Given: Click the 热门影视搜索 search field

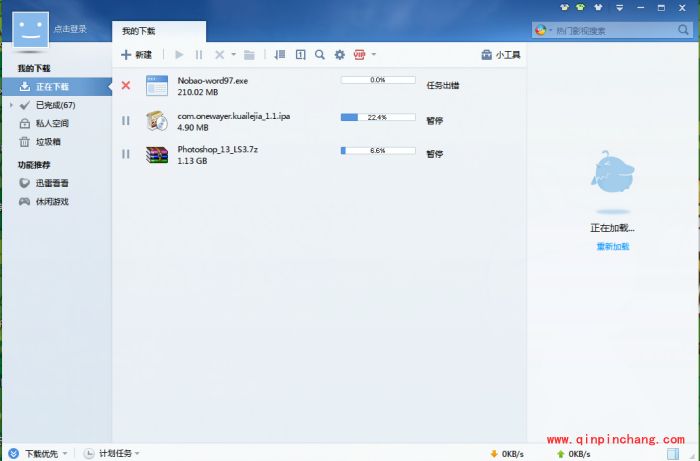Looking at the screenshot, I should [610, 30].
